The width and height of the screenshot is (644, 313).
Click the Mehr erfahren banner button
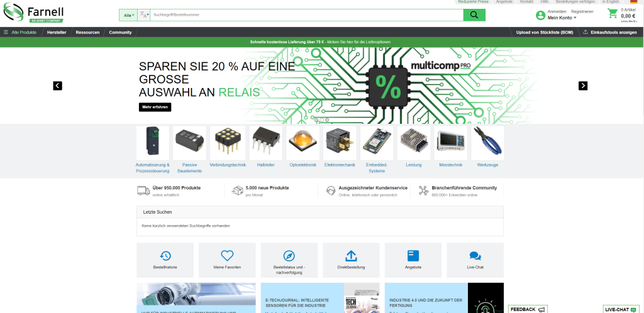[x=155, y=107]
